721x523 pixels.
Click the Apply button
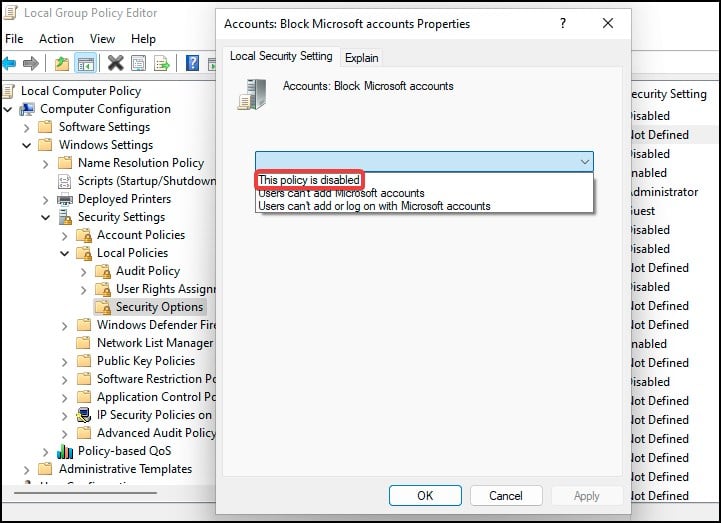click(x=587, y=495)
